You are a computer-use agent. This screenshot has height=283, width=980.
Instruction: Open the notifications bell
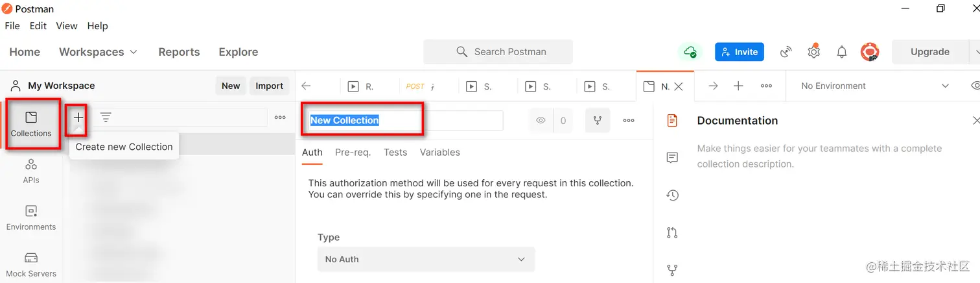pyautogui.click(x=841, y=52)
